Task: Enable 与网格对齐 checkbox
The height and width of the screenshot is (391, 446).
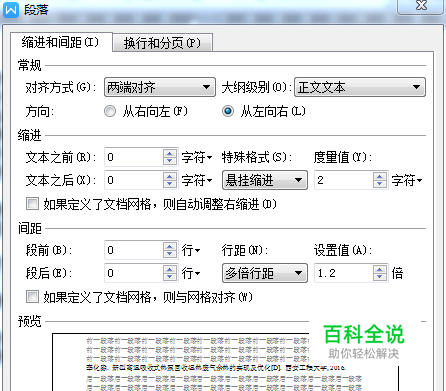Action: 32,296
